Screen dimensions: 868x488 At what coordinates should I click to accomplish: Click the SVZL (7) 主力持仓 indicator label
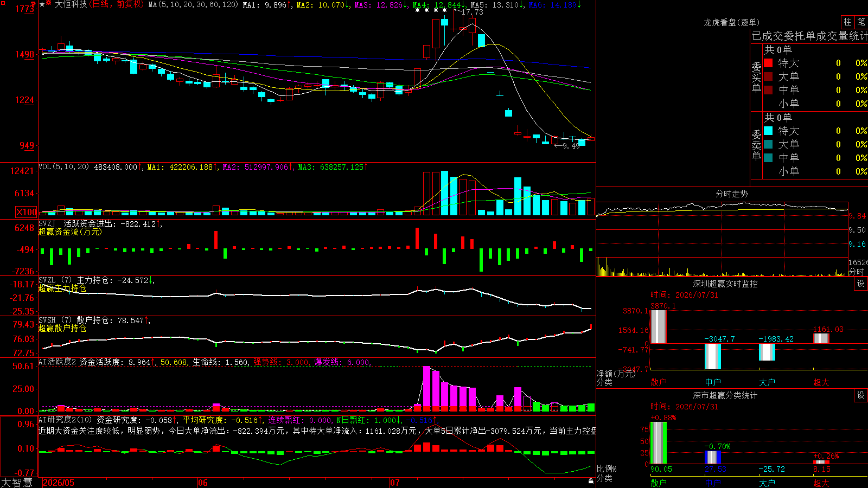click(x=76, y=280)
